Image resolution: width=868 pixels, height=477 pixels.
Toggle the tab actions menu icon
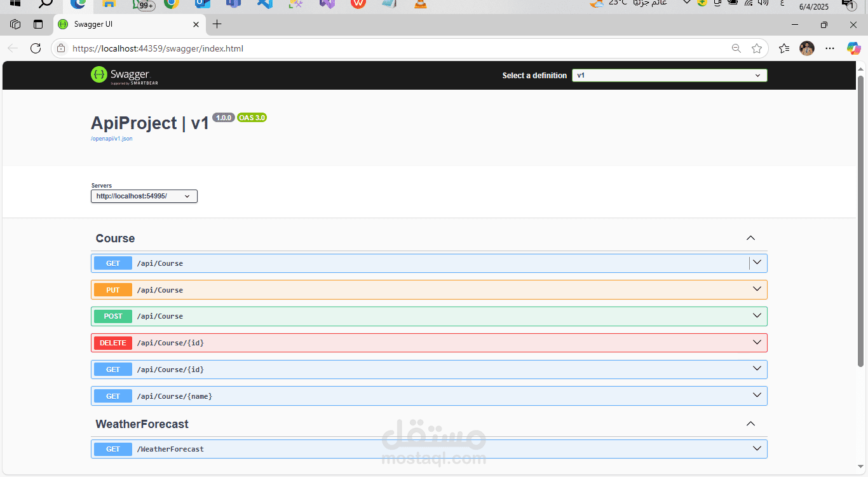(x=38, y=24)
